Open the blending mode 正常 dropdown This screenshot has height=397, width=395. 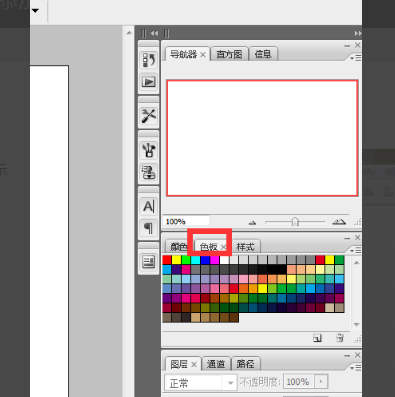coord(201,383)
